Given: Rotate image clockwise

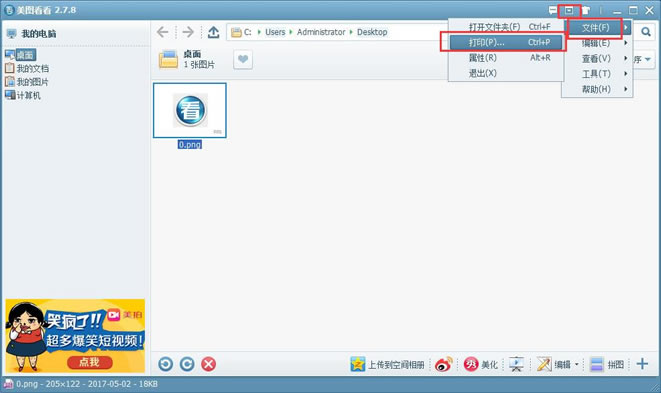Looking at the screenshot, I should pos(187,364).
